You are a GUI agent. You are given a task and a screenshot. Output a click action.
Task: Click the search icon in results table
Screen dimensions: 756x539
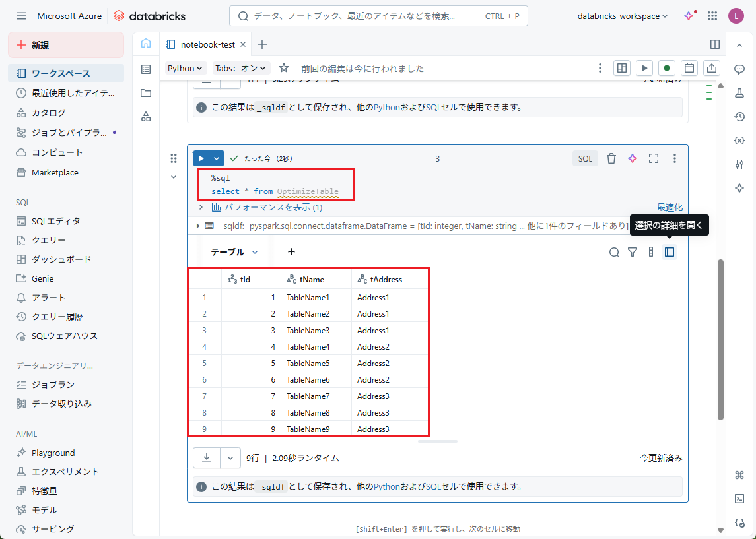tap(614, 252)
